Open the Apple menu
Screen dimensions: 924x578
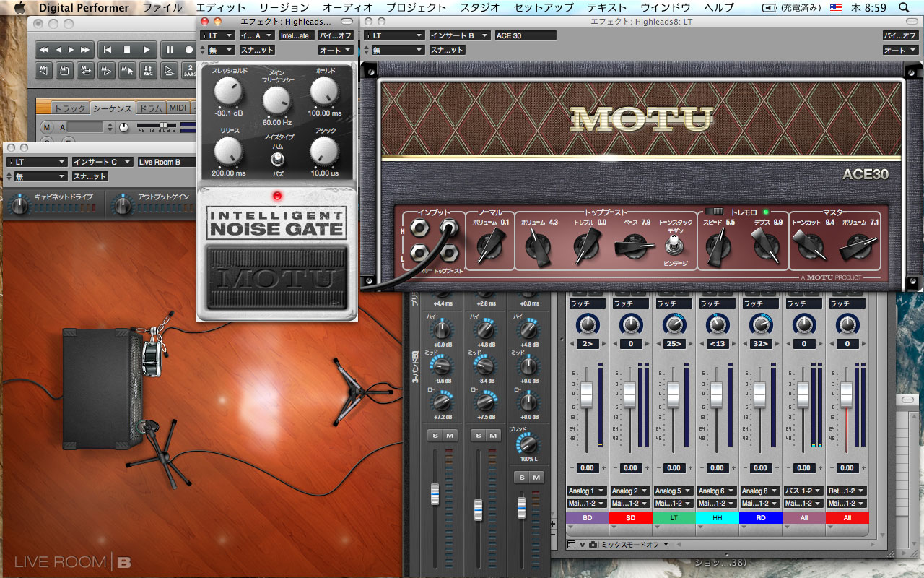pos(19,8)
